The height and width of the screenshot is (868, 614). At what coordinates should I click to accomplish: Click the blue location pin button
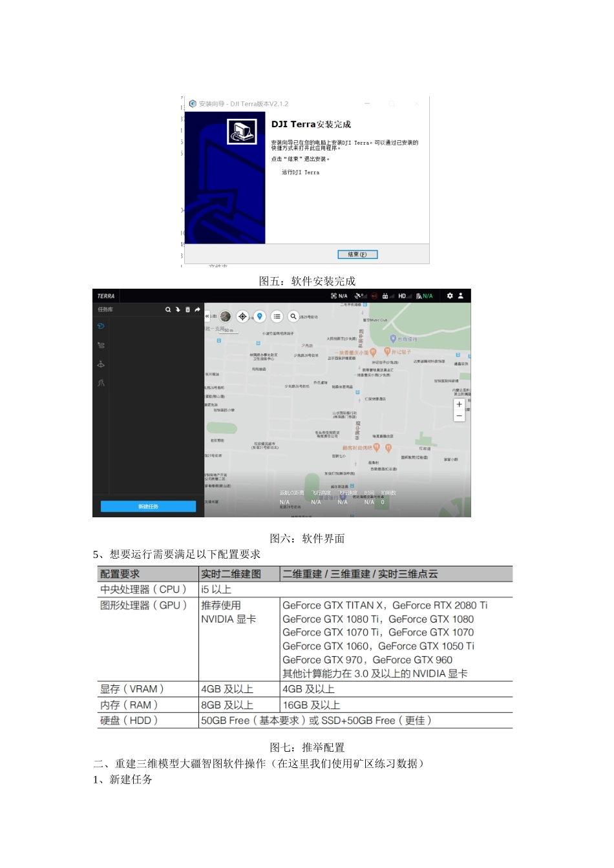pos(259,316)
